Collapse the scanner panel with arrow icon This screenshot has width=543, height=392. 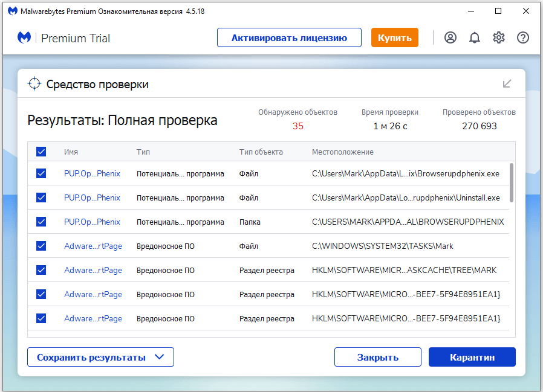point(507,84)
